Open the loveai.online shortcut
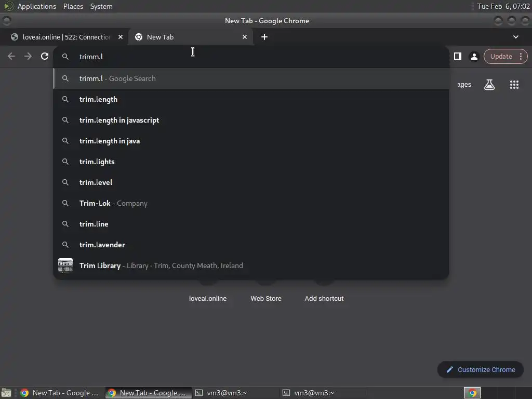Screen dimensions: 532x399 (x=208, y=299)
